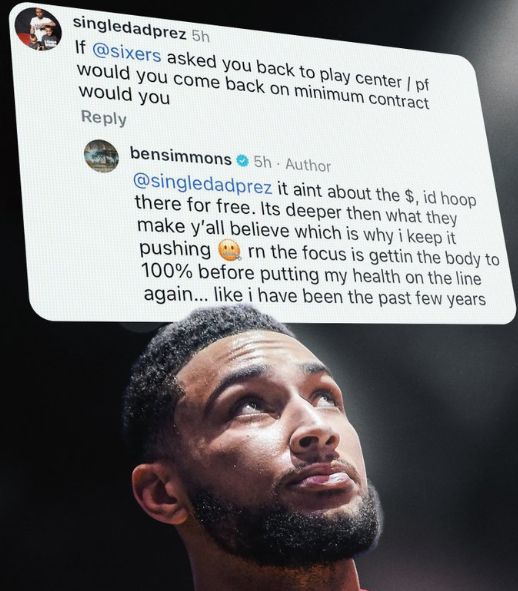This screenshot has height=591, width=518.
Task: Open the @sixers mention link
Action: tap(127, 53)
